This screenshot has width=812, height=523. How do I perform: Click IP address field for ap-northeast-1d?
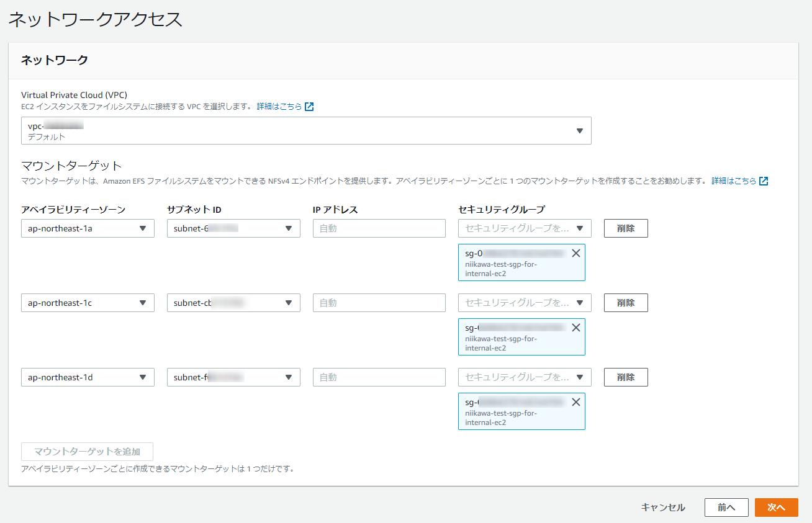(x=379, y=377)
